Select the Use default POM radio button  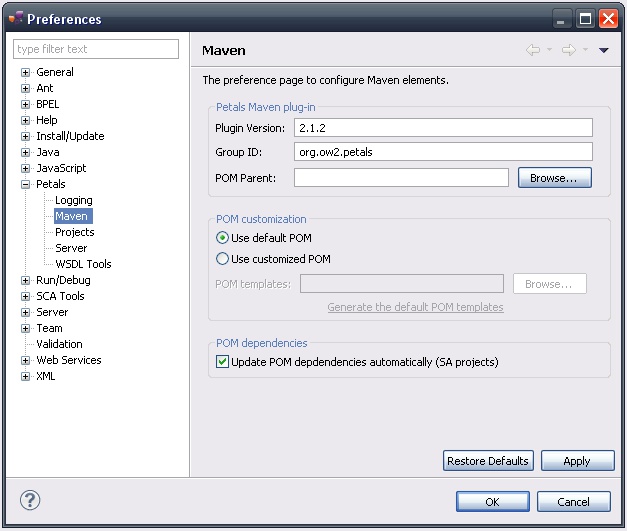tap(223, 238)
